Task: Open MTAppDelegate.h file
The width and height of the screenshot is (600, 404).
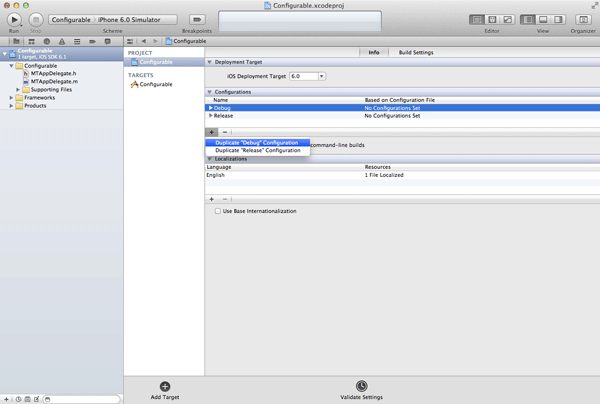Action: pyautogui.click(x=54, y=73)
